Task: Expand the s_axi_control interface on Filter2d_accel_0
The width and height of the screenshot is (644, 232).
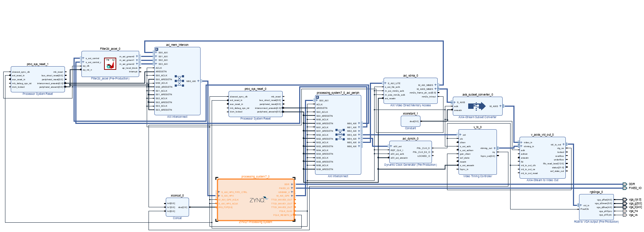Action: coord(83,58)
